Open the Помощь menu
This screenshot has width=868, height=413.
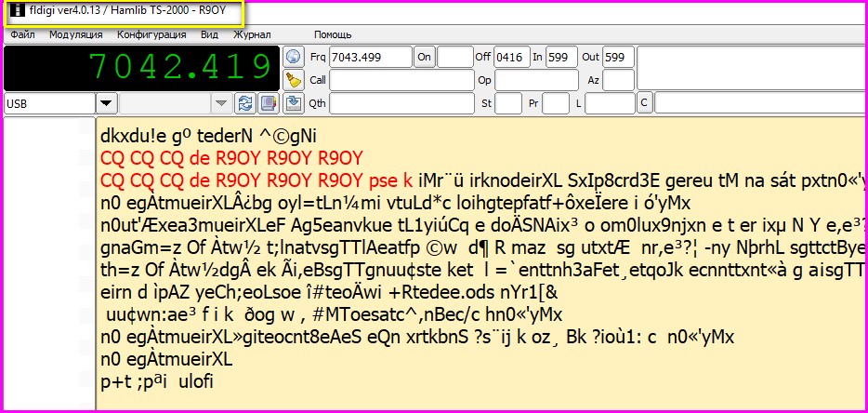(333, 34)
